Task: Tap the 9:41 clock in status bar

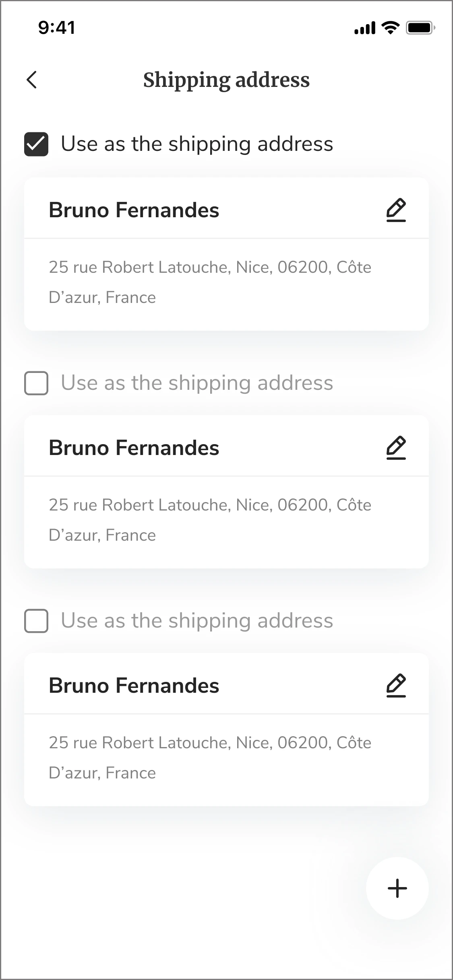Action: tap(57, 28)
